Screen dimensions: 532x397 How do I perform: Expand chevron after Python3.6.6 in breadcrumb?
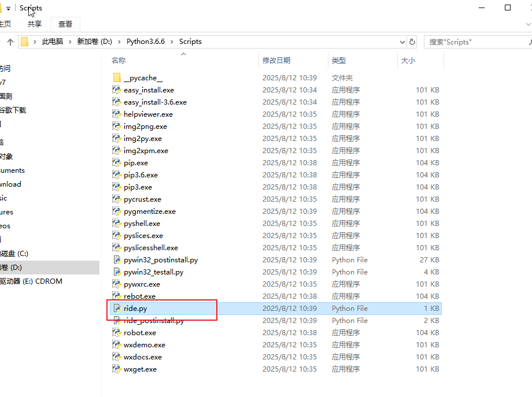pos(172,42)
